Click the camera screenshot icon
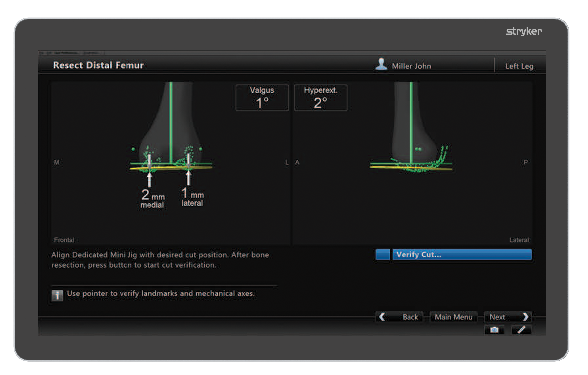This screenshot has width=588, height=375. 494,330
